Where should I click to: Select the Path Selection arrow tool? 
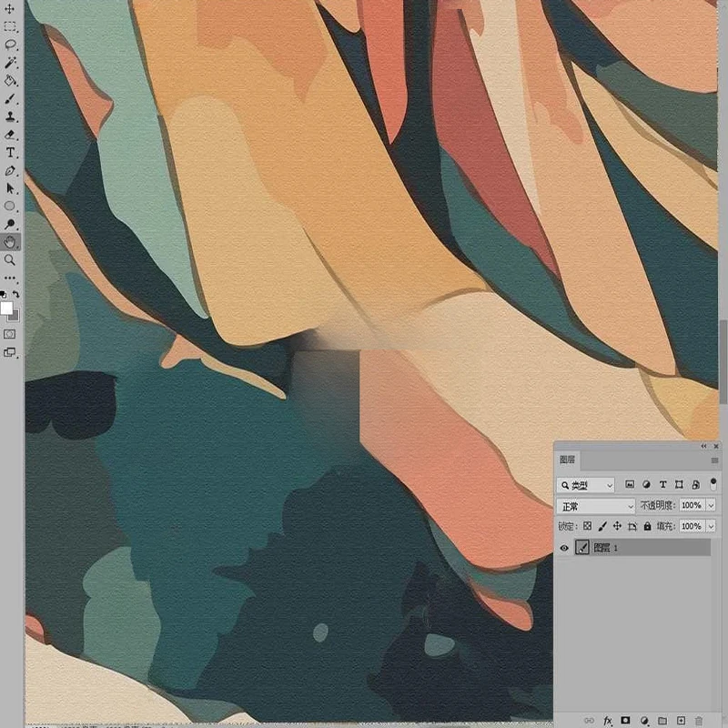tap(9, 188)
